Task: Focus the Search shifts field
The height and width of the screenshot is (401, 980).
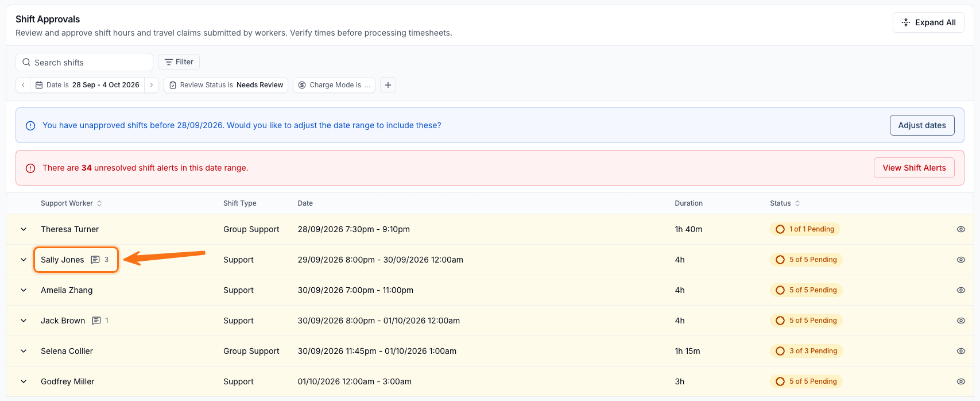Action: point(84,62)
